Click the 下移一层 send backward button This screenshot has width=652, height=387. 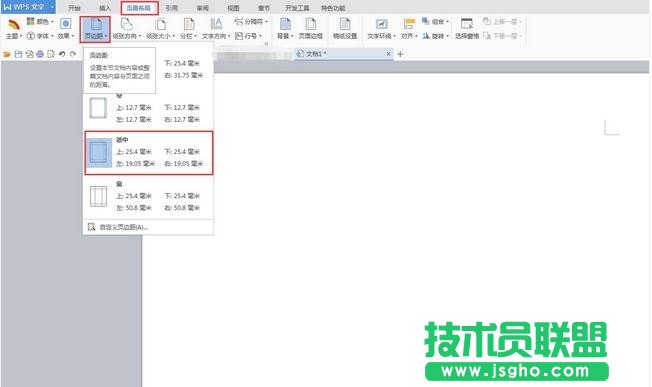coord(502,36)
